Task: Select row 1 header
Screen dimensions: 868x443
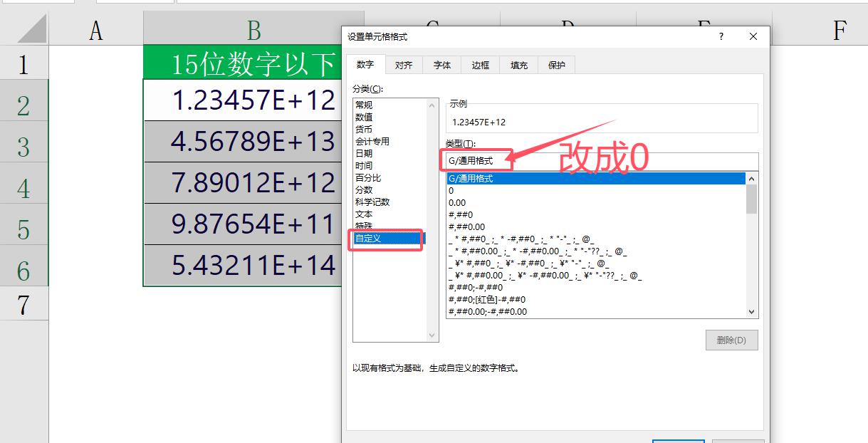Action: click(x=24, y=63)
